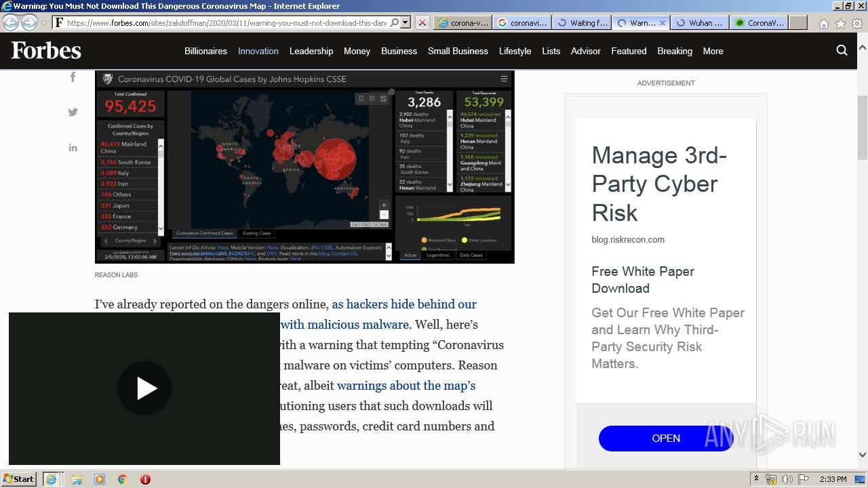Click the address bar search magnifier icon
Viewport: 868px width, 488px height.
pos(395,22)
